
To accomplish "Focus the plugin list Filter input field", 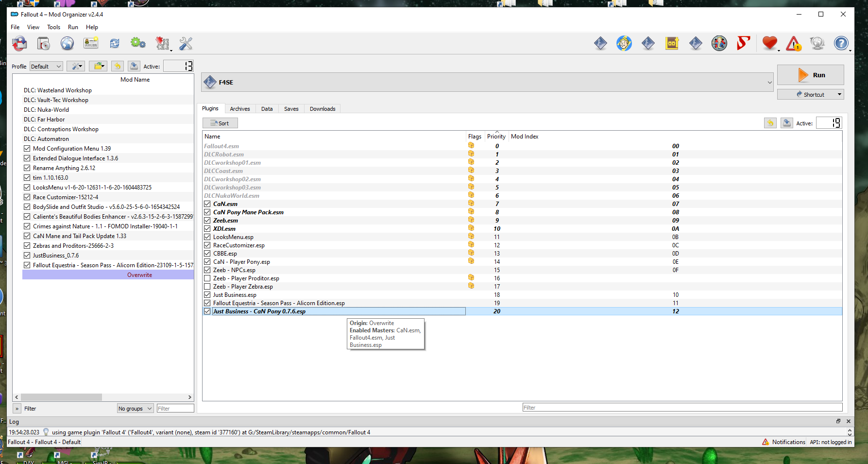I will (682, 408).
